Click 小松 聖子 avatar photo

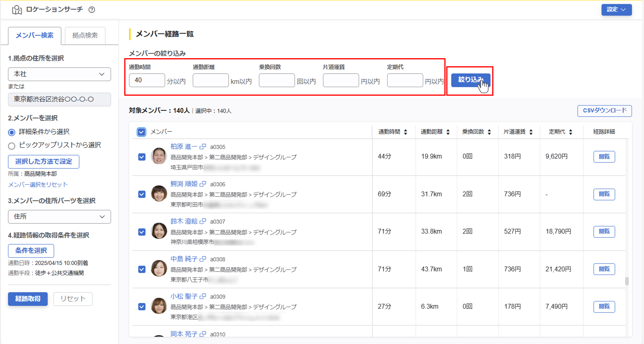(x=159, y=306)
